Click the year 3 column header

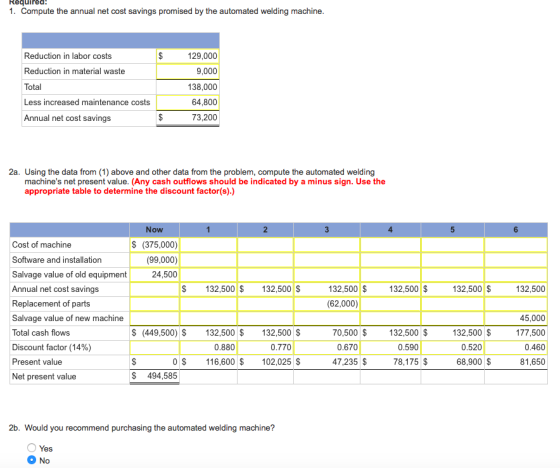click(x=327, y=230)
